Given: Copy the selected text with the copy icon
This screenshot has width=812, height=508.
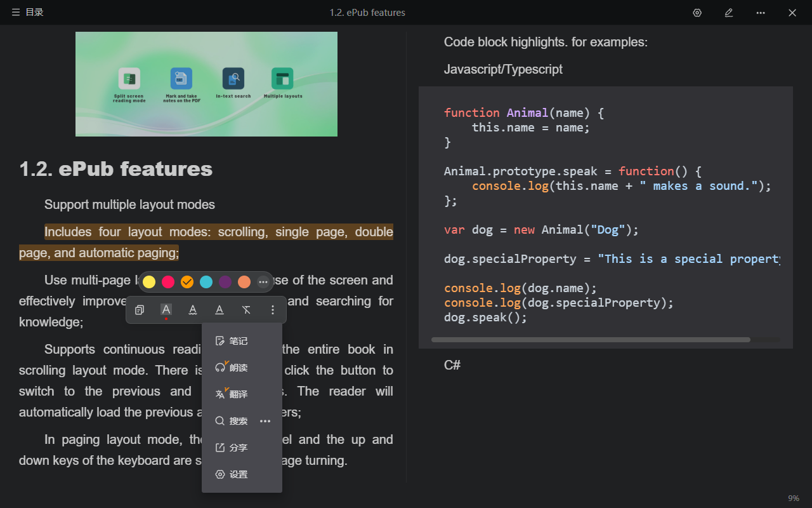Looking at the screenshot, I should click(x=140, y=310).
